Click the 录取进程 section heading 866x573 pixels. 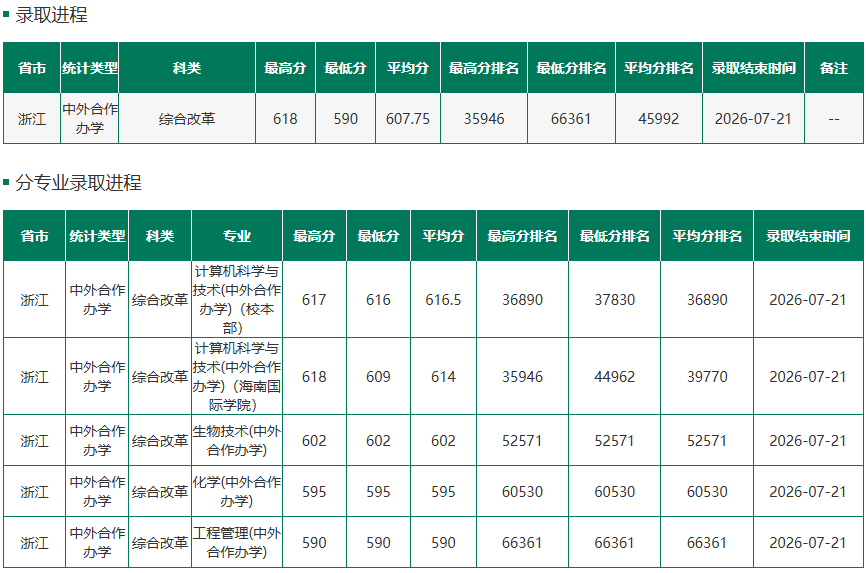tap(51, 15)
